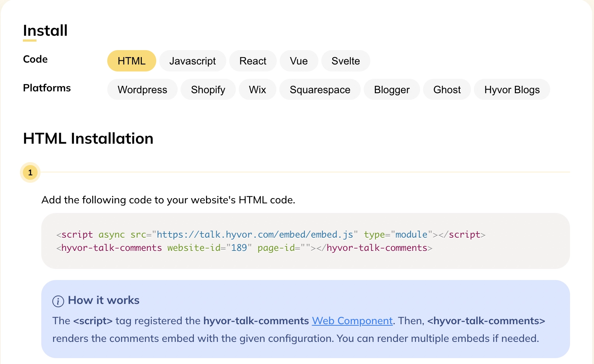Select the Wix platform option

point(258,90)
